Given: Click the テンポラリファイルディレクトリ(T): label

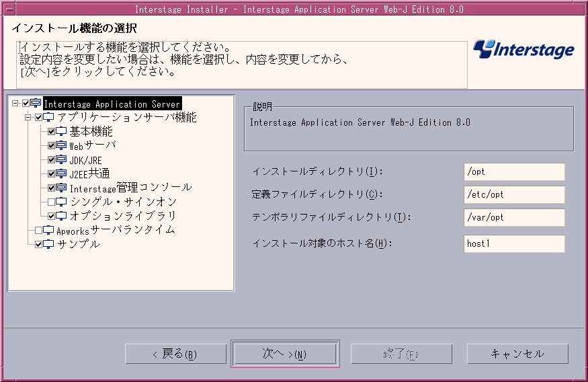Looking at the screenshot, I should click(x=331, y=218).
